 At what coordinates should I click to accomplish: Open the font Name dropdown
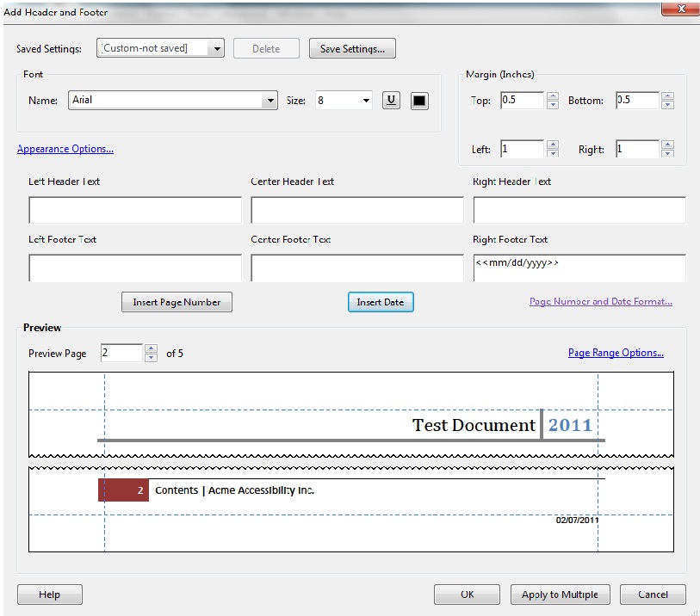(271, 101)
